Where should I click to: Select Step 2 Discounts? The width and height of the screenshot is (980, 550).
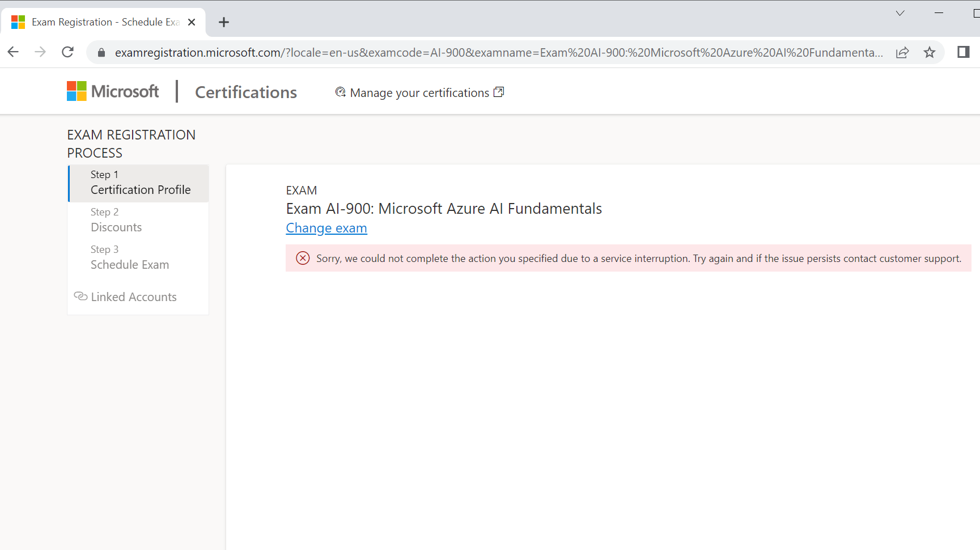point(138,221)
